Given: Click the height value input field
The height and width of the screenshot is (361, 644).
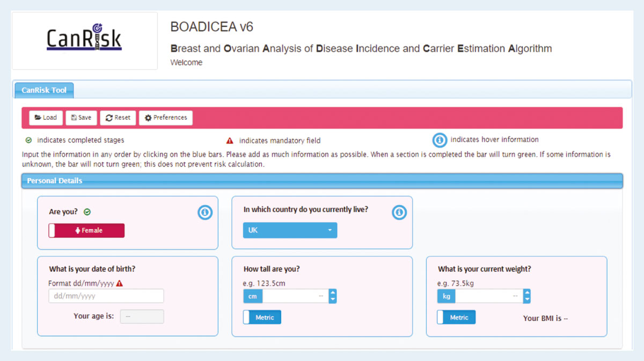Looking at the screenshot, I should [x=295, y=296].
